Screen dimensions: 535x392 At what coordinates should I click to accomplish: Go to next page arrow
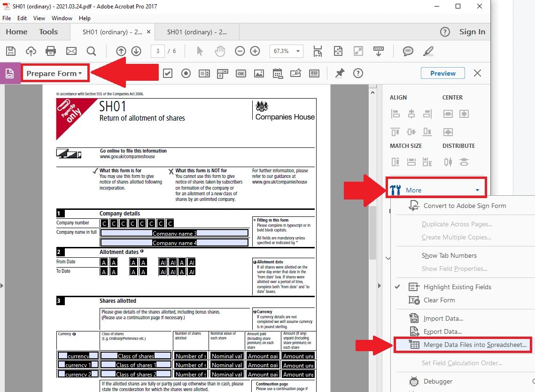(x=137, y=51)
